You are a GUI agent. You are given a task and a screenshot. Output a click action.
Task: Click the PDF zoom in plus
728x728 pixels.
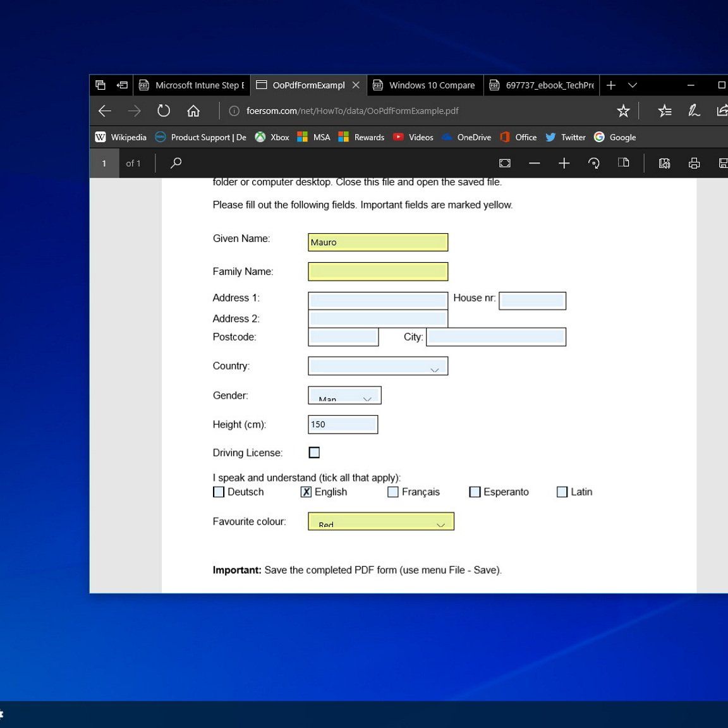tap(564, 163)
